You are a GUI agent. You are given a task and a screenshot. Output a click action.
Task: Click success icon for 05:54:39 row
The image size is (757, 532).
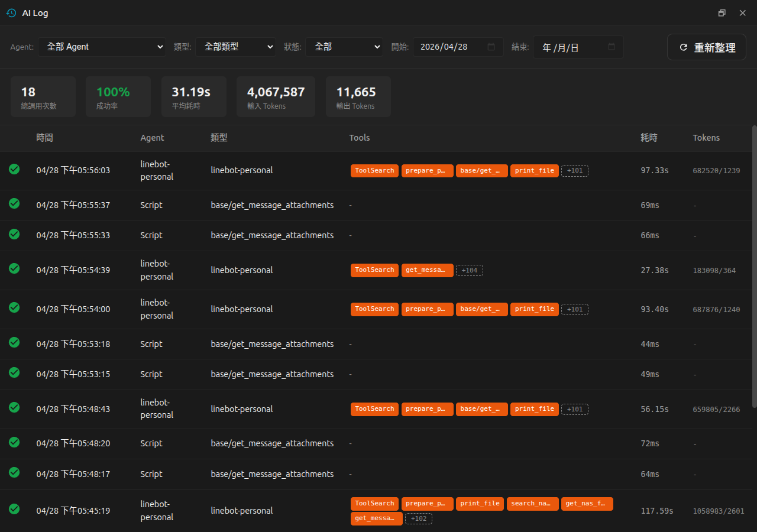tap(14, 268)
